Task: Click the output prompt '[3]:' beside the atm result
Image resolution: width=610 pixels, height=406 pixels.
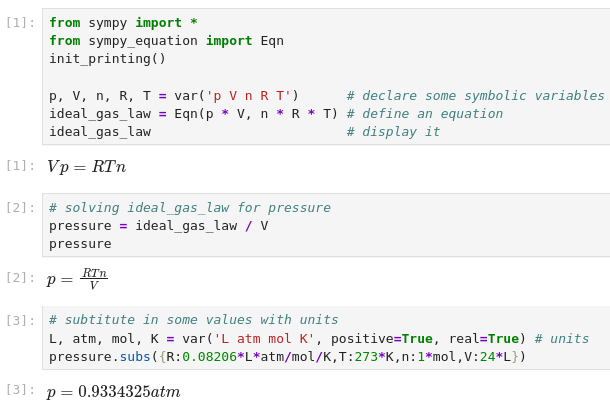Action: pyautogui.click(x=20, y=390)
